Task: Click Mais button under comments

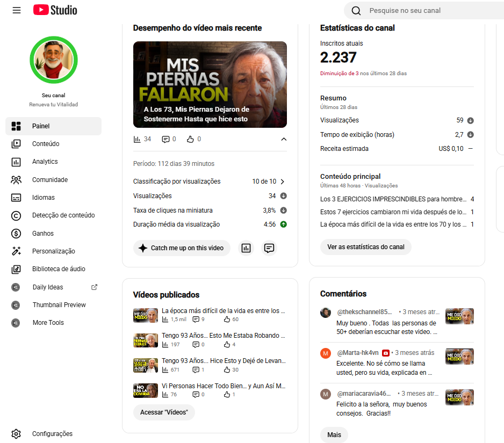Action: click(x=334, y=435)
